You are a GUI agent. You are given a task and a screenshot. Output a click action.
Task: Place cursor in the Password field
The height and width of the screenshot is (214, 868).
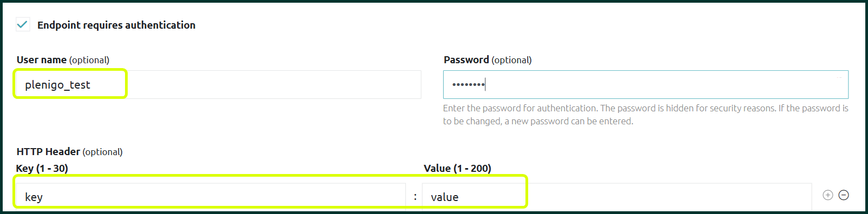point(646,84)
